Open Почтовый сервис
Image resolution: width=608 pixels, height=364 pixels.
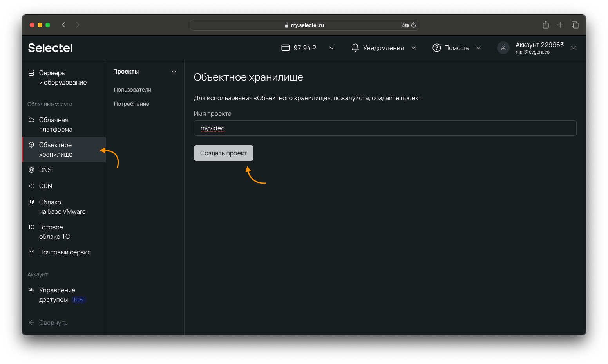64,252
